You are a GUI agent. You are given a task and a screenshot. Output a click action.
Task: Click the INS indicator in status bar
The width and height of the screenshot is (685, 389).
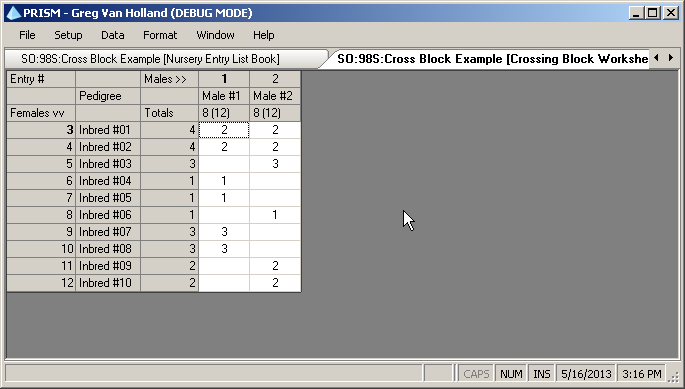[542, 374]
